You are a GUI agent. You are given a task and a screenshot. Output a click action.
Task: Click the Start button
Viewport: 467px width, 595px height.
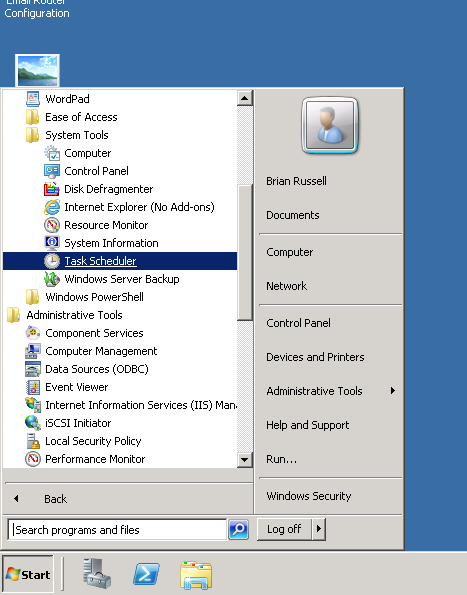pyautogui.click(x=28, y=574)
